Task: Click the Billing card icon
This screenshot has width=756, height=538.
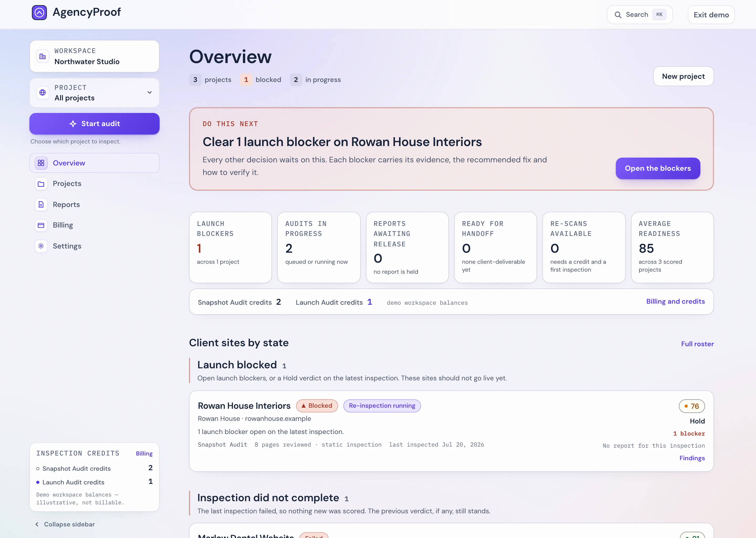Action: (41, 225)
